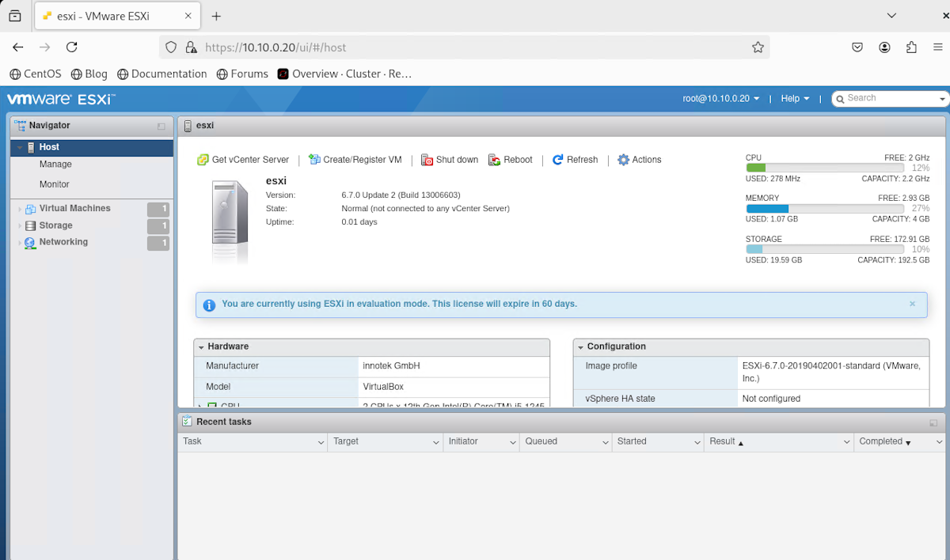Click the Networking navigator icon
950x560 pixels.
30,243
